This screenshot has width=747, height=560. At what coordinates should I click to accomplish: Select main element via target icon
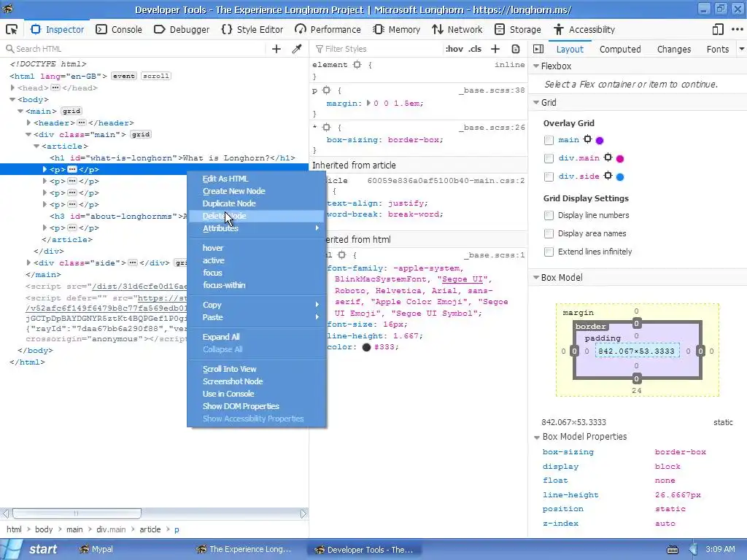pyautogui.click(x=587, y=139)
